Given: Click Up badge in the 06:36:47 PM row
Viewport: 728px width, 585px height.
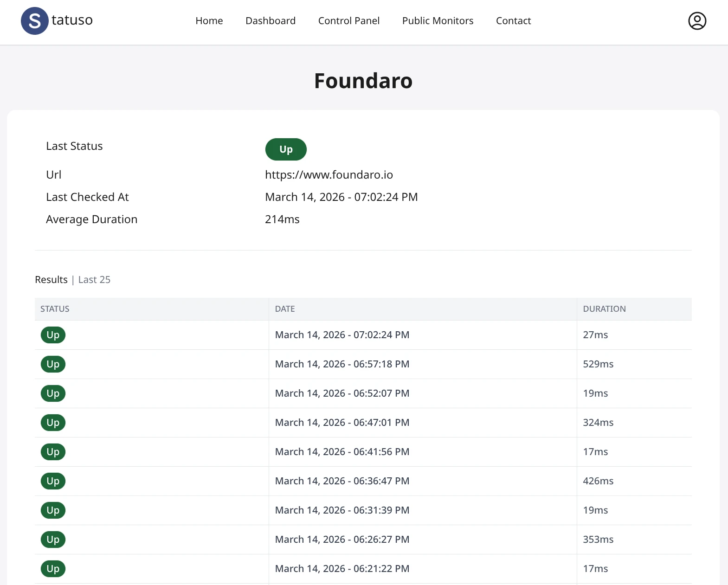Looking at the screenshot, I should (x=53, y=481).
